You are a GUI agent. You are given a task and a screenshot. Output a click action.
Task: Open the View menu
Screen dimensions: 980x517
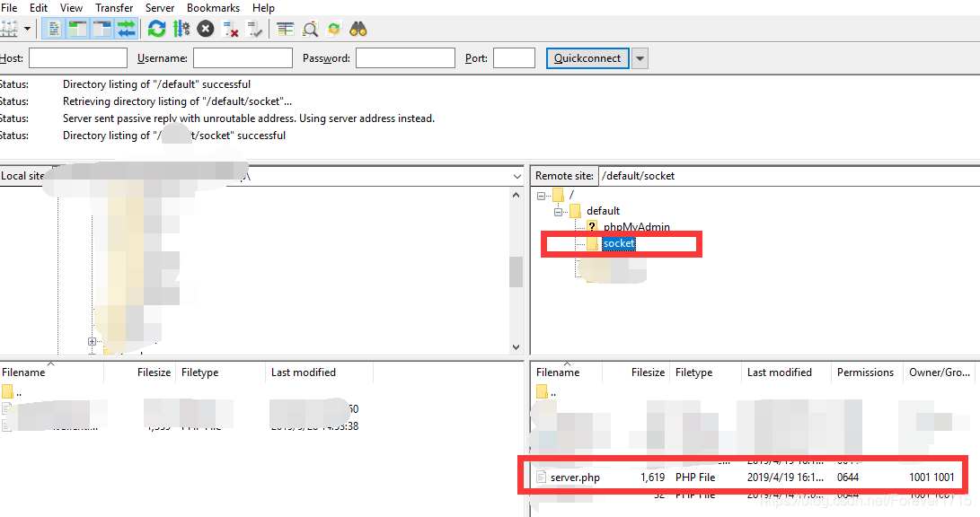pyautogui.click(x=71, y=7)
